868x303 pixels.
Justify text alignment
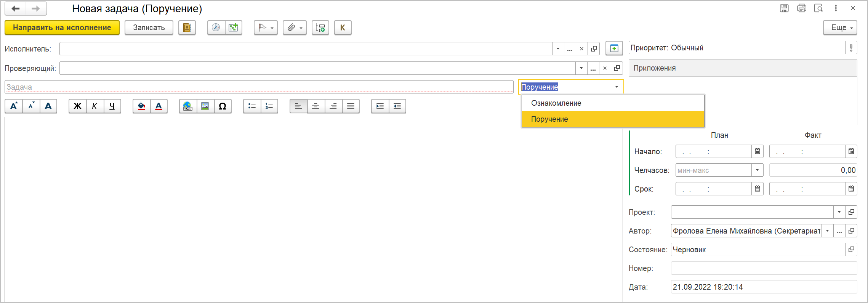coord(351,106)
